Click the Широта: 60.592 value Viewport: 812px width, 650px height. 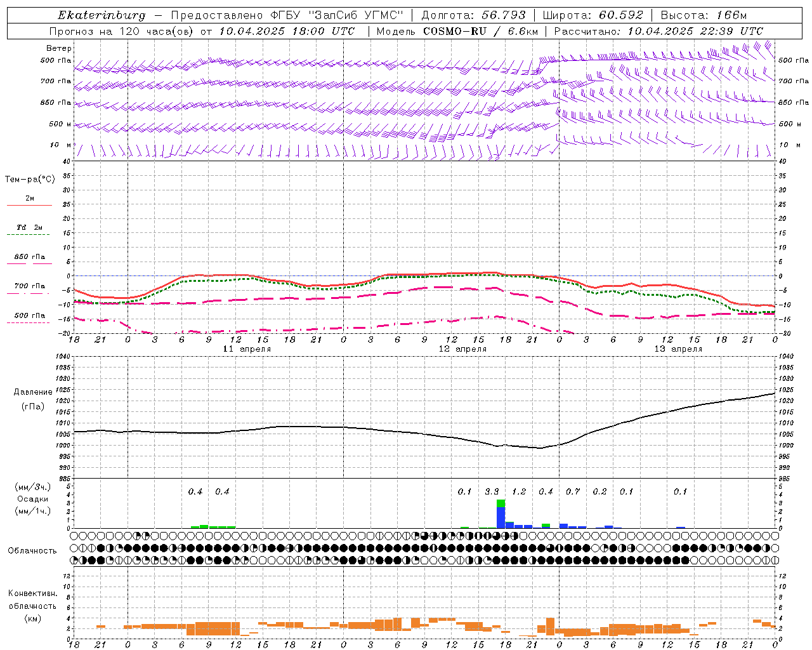593,15
